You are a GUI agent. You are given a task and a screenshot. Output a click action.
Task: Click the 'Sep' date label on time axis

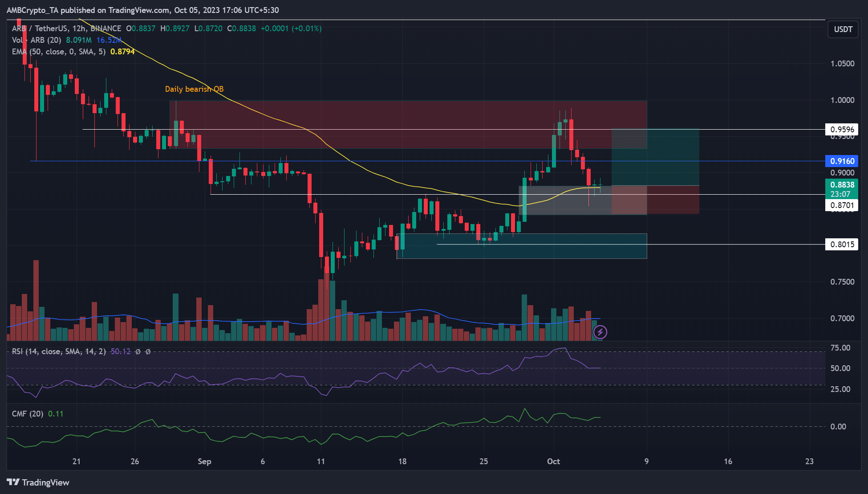point(204,461)
